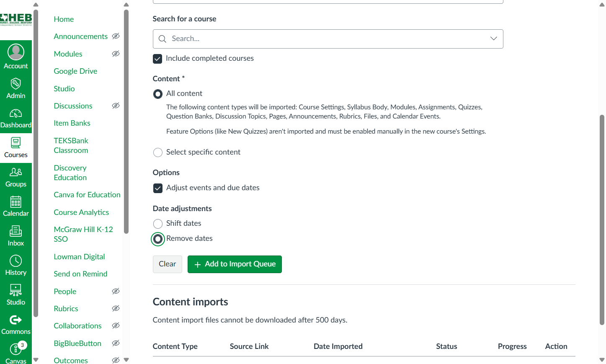Open Lowman Digital link
The image size is (606, 364).
(x=79, y=257)
